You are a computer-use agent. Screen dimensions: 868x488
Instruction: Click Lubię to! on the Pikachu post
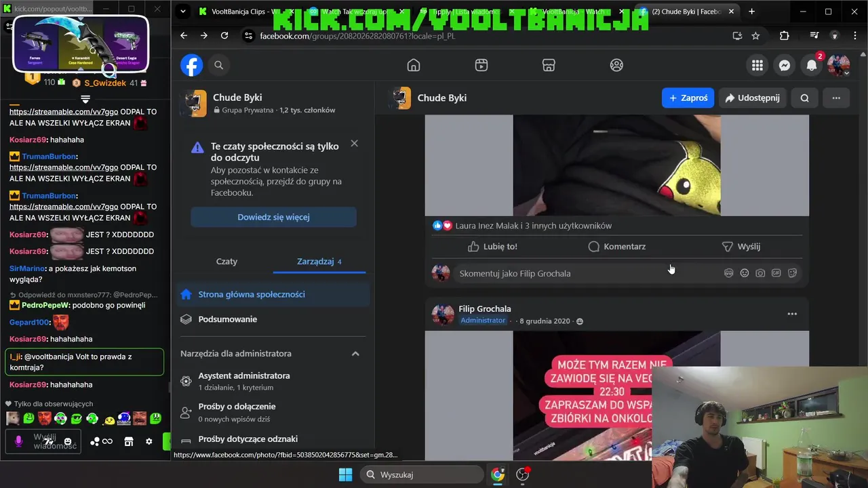(493, 247)
